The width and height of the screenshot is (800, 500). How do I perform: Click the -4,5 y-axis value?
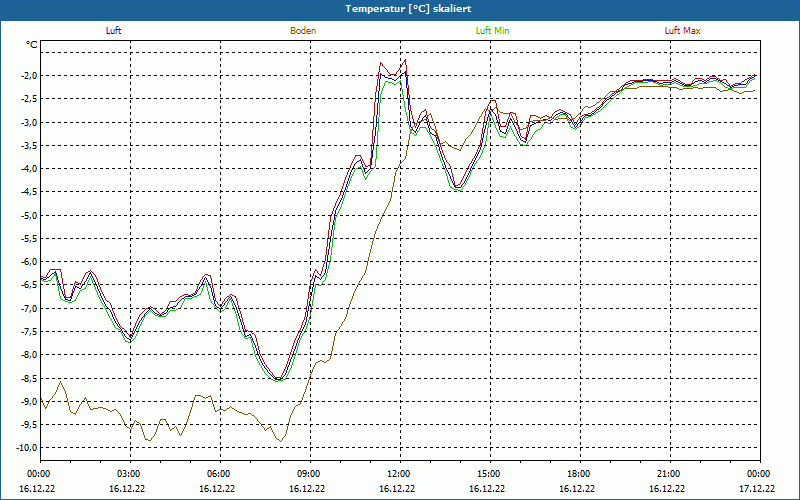tap(30, 192)
